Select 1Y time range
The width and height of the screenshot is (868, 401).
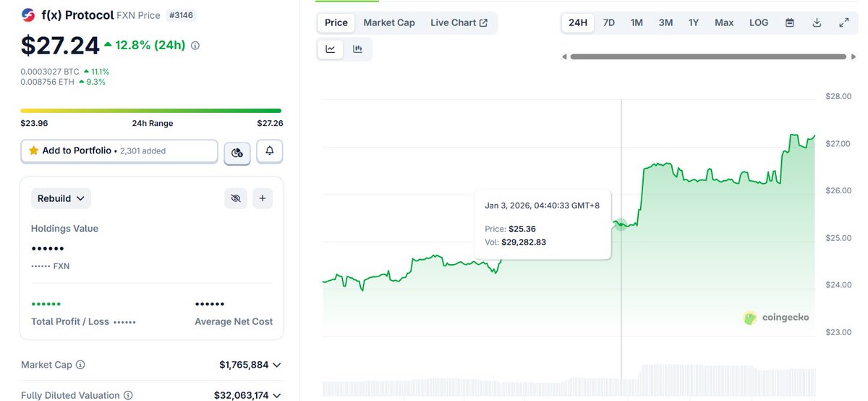694,22
